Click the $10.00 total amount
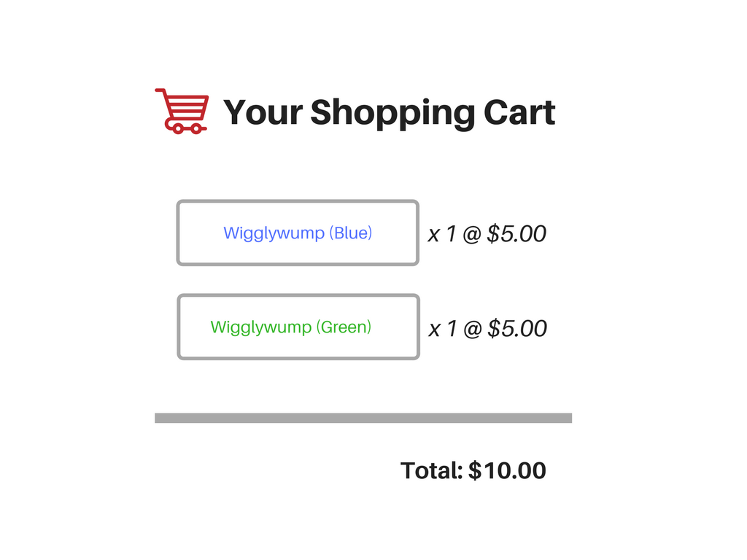 [x=507, y=470]
